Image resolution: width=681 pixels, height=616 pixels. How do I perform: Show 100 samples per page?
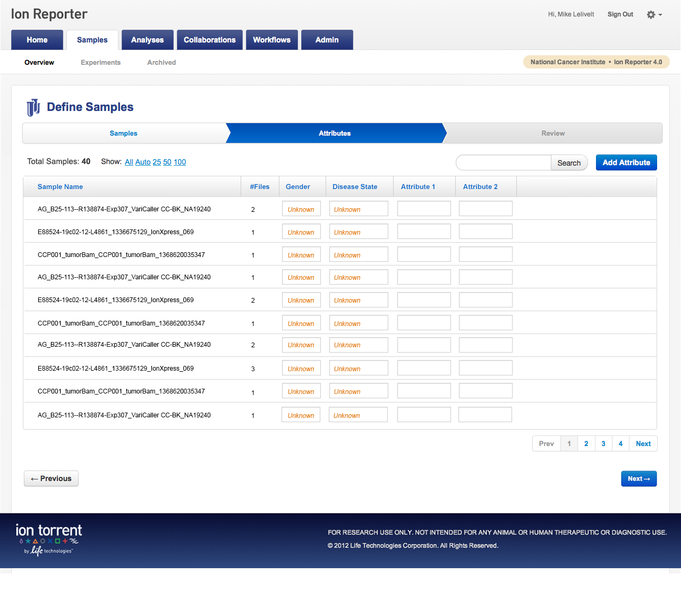click(180, 162)
